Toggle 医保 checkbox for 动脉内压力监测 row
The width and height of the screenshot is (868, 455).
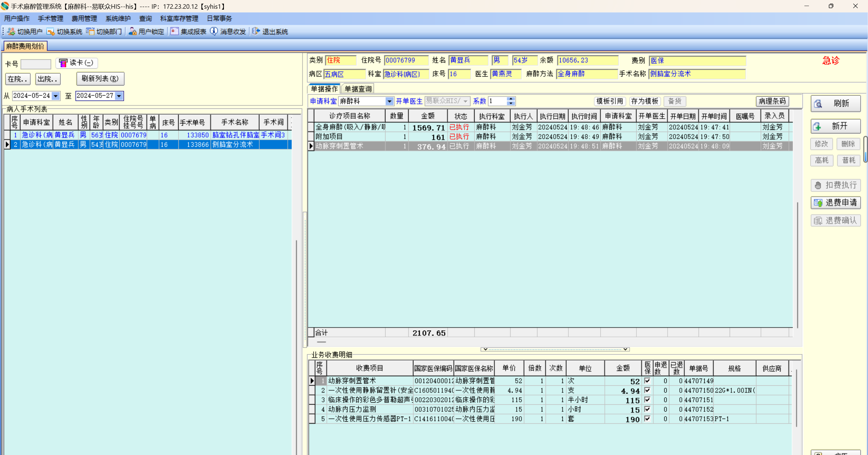pyautogui.click(x=647, y=409)
